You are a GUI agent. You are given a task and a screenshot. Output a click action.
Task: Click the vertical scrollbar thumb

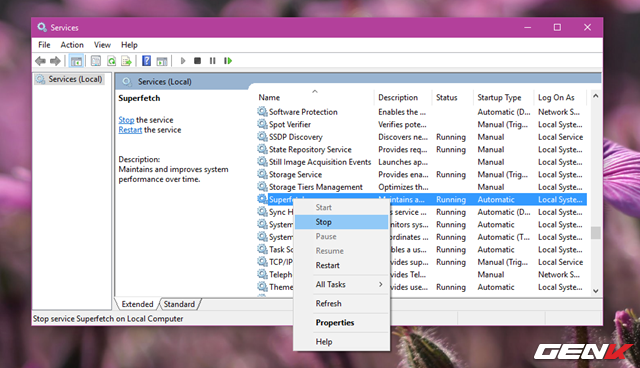pyautogui.click(x=596, y=233)
